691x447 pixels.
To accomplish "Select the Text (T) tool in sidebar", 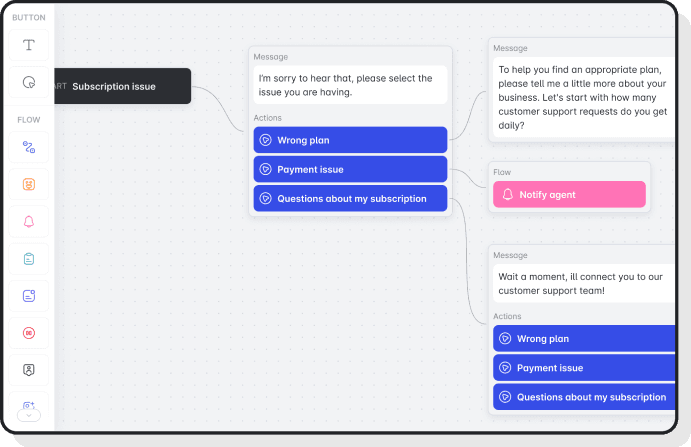I will pyautogui.click(x=29, y=45).
